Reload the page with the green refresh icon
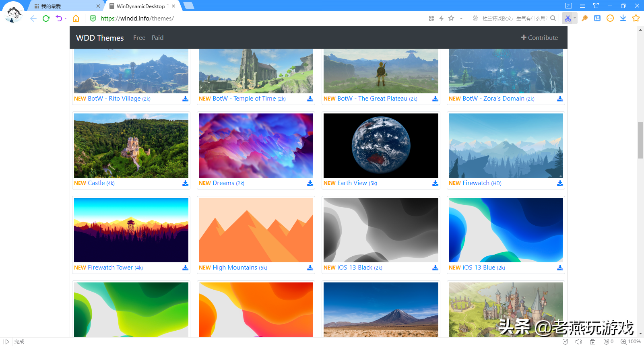644x346 pixels. coord(46,19)
